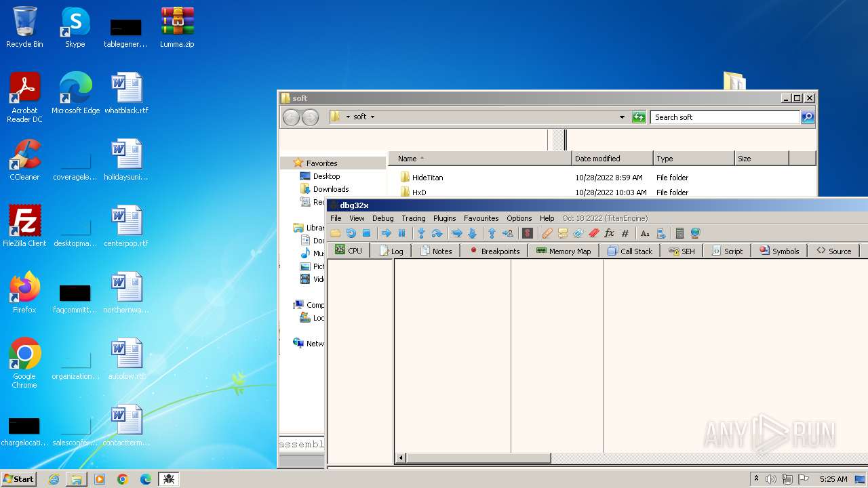Click the search magnifier in soft window
This screenshot has height=488, width=868.
tap(808, 117)
